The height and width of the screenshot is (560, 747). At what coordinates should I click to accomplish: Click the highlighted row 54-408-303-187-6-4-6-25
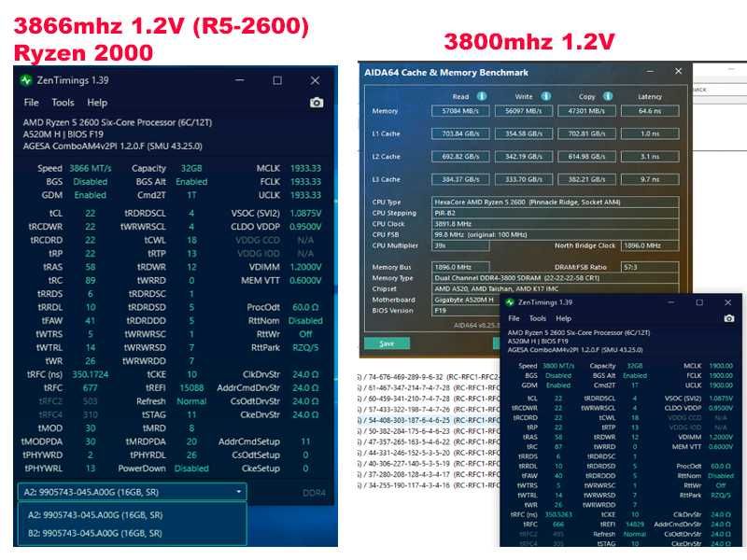pyautogui.click(x=429, y=420)
